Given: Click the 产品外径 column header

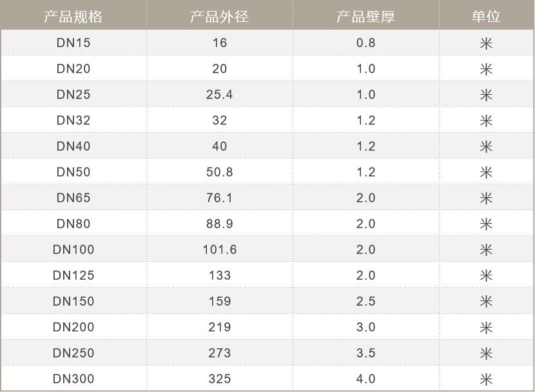Looking at the screenshot, I should (219, 17).
